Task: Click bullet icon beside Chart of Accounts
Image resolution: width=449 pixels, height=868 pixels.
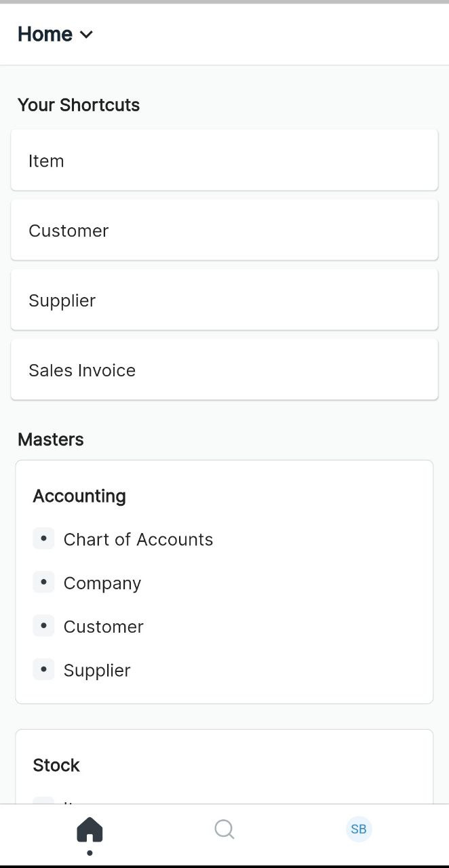Action: [43, 539]
